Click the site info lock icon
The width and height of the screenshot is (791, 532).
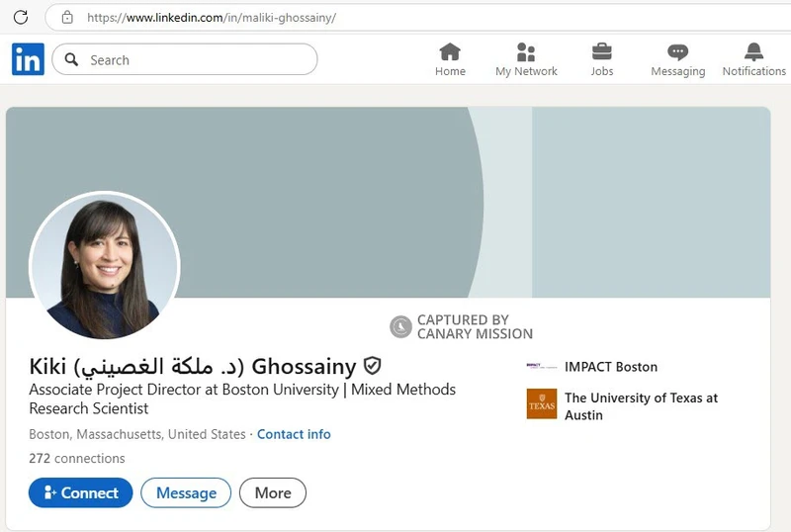click(x=67, y=18)
